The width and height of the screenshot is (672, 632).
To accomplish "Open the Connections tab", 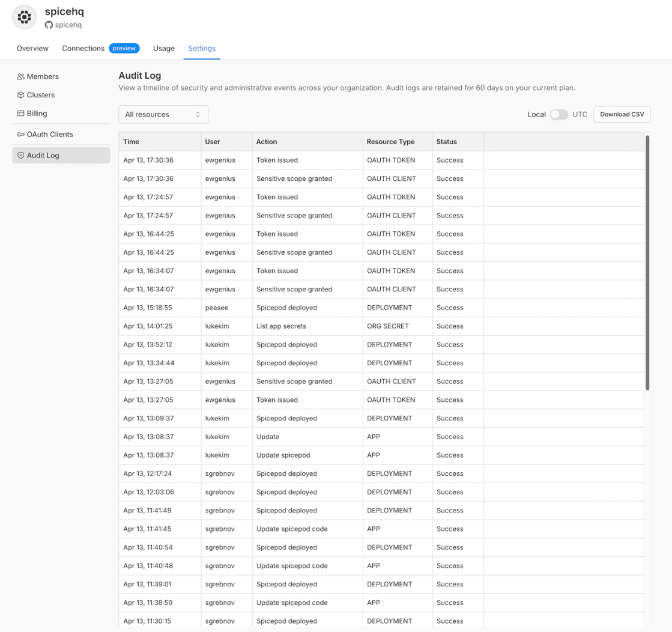I will (x=83, y=48).
